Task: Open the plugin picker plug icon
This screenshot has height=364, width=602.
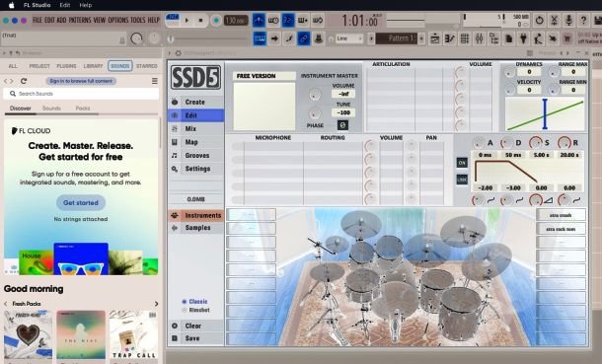Action: [x=523, y=38]
